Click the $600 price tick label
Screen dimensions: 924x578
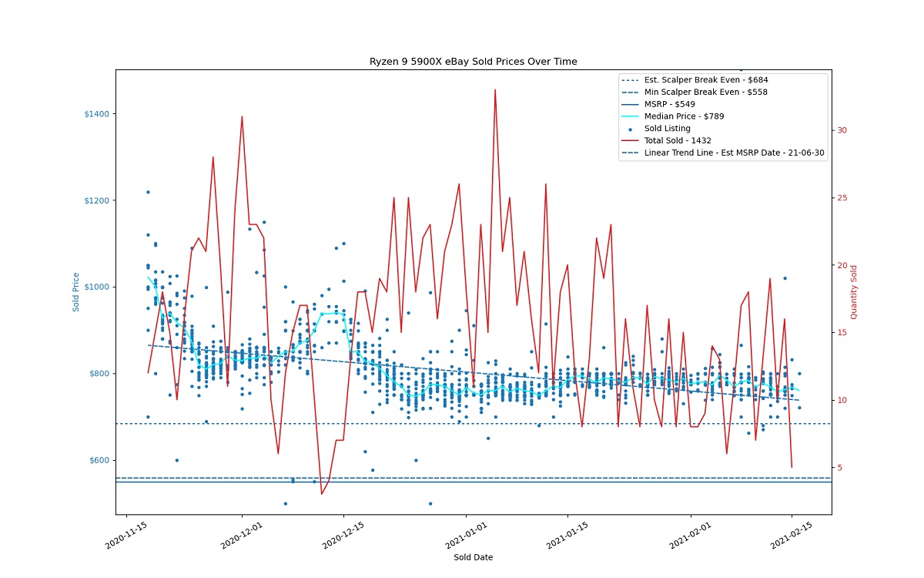[99, 461]
